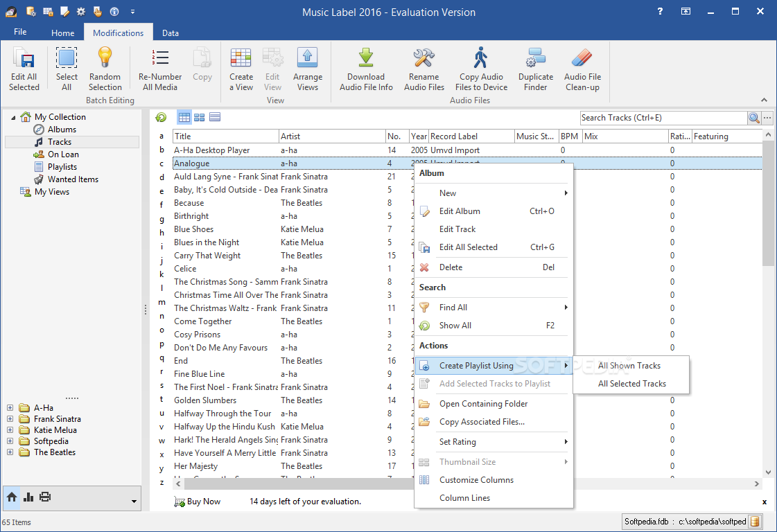Select All Selected Tracks submenu item
Image resolution: width=777 pixels, height=532 pixels.
[630, 383]
